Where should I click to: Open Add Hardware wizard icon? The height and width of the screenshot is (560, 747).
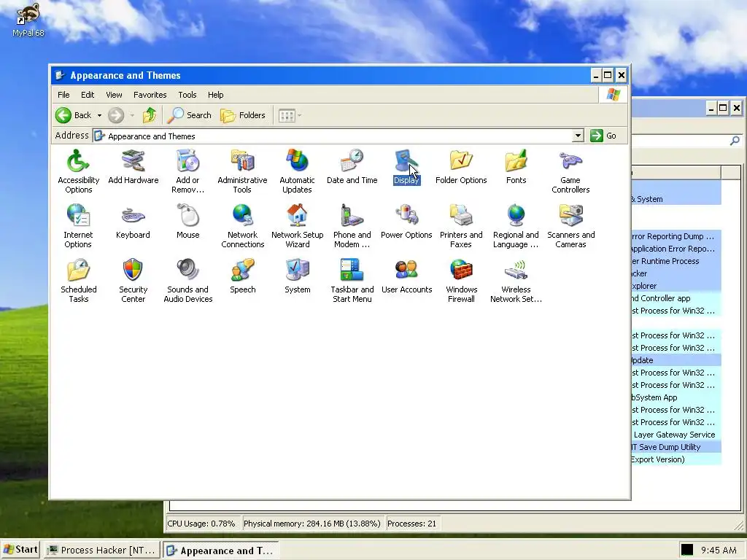(x=133, y=167)
